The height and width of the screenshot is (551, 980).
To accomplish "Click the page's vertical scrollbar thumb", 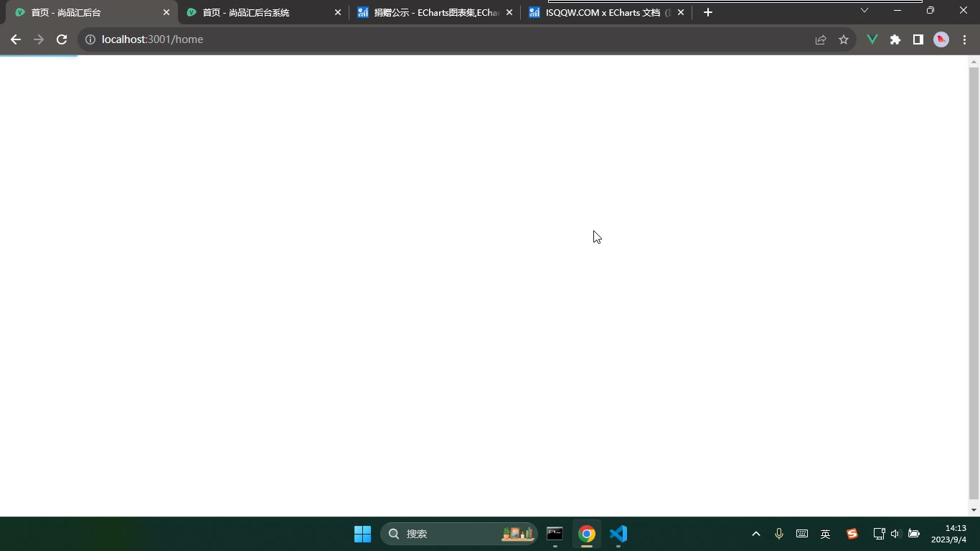I will pos(974,283).
